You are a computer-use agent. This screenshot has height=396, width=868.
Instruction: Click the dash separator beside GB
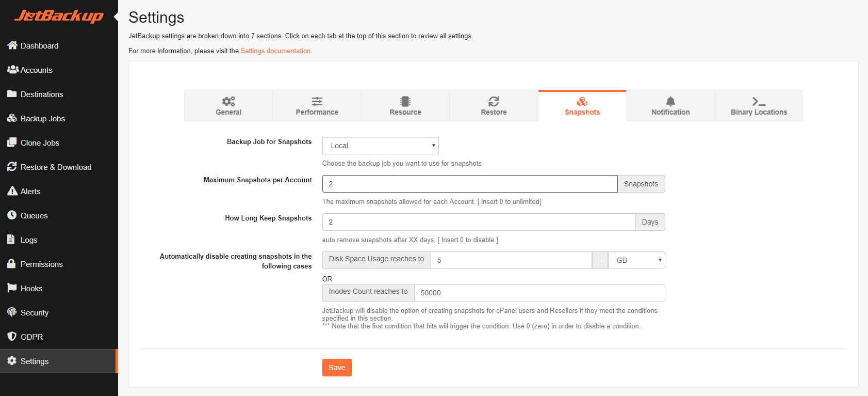(600, 260)
